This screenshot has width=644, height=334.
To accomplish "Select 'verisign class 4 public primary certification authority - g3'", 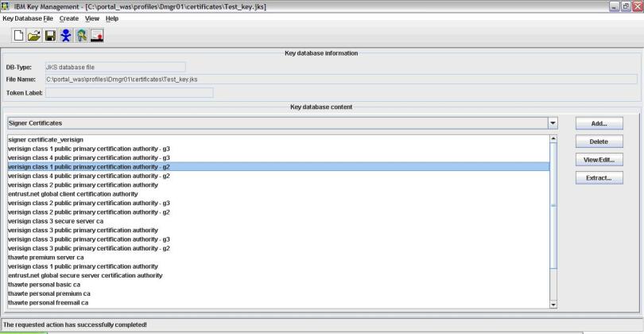I will tap(278, 157).
